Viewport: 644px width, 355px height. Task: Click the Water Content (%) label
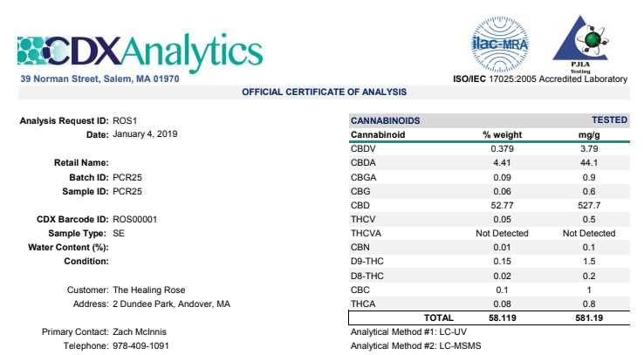[68, 248]
